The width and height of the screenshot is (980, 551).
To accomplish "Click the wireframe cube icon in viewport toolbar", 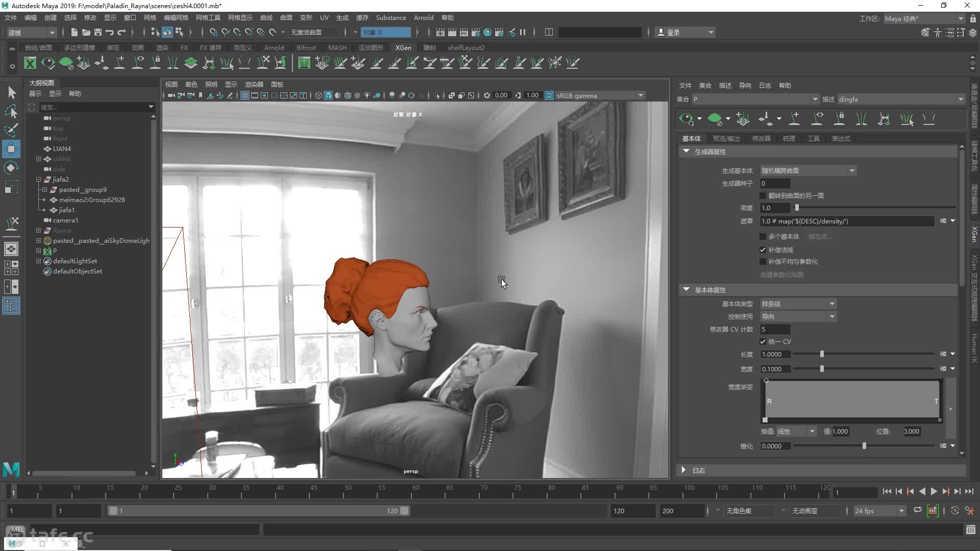I will tap(318, 95).
